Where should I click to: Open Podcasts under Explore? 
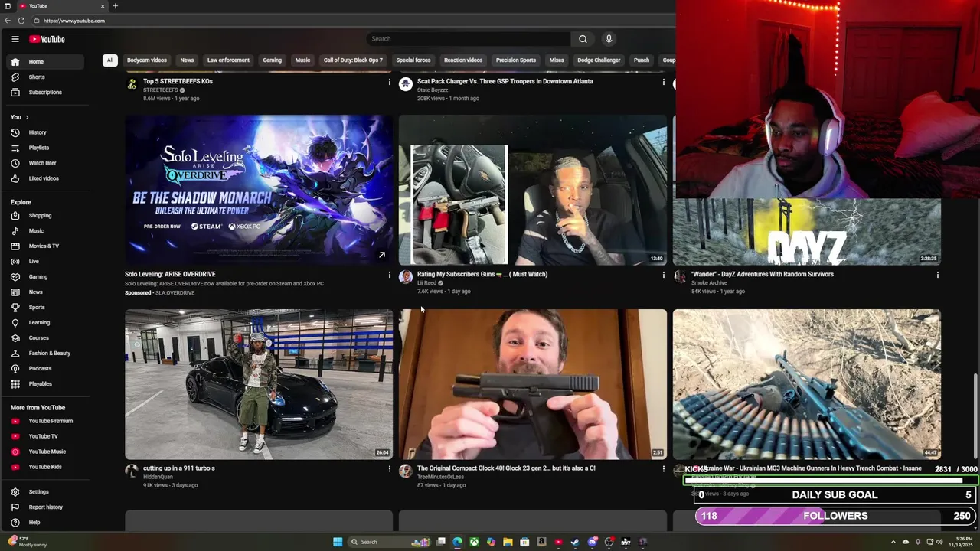pyautogui.click(x=45, y=369)
